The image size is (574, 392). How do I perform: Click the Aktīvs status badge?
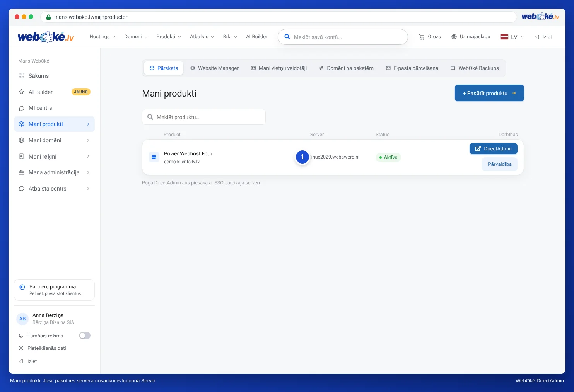coord(388,157)
